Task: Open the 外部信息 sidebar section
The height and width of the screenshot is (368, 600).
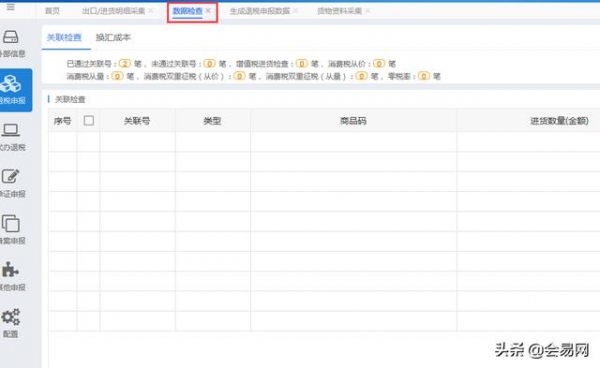Action: 11,44
